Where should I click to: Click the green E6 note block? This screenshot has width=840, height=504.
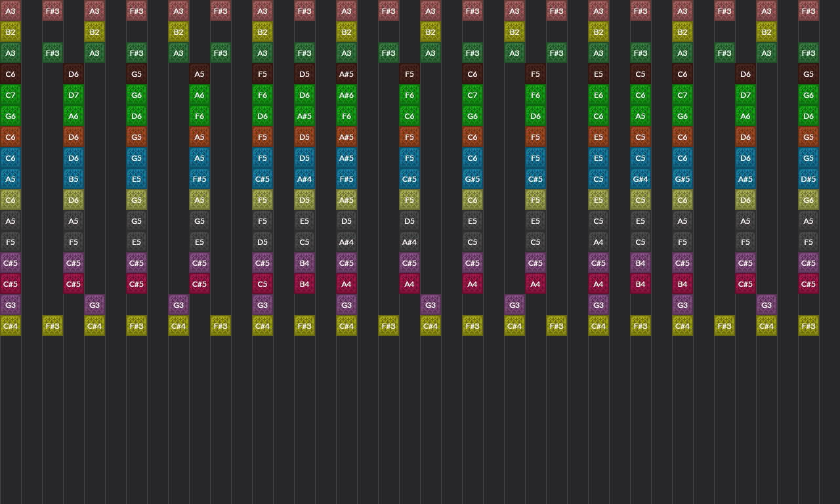point(598,95)
